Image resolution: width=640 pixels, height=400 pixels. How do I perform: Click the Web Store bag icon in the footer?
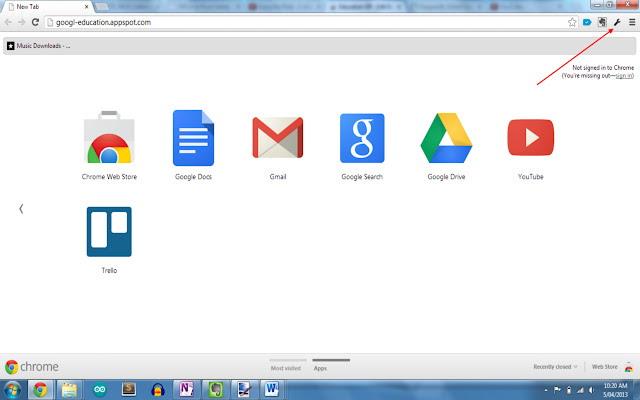coord(629,367)
